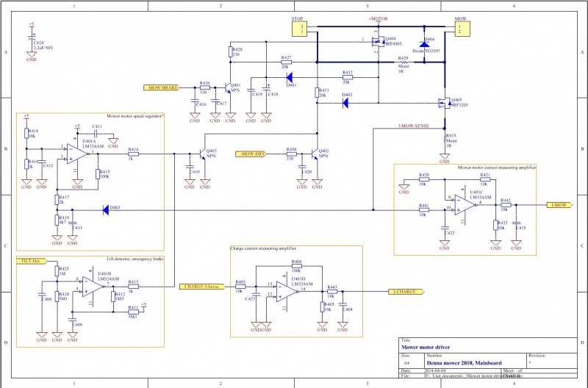
Task: Select the C420 capacitor
Action: [302, 168]
